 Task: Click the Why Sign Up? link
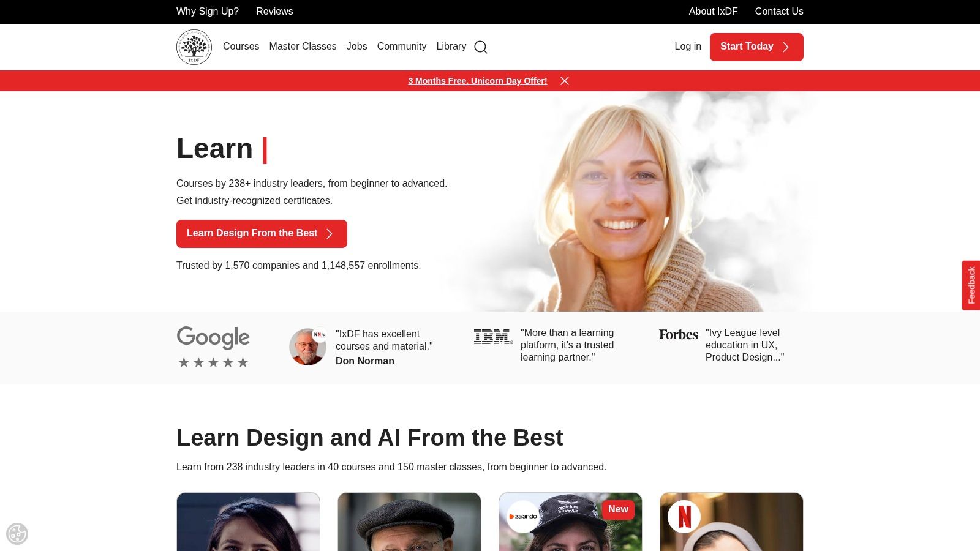(x=207, y=11)
